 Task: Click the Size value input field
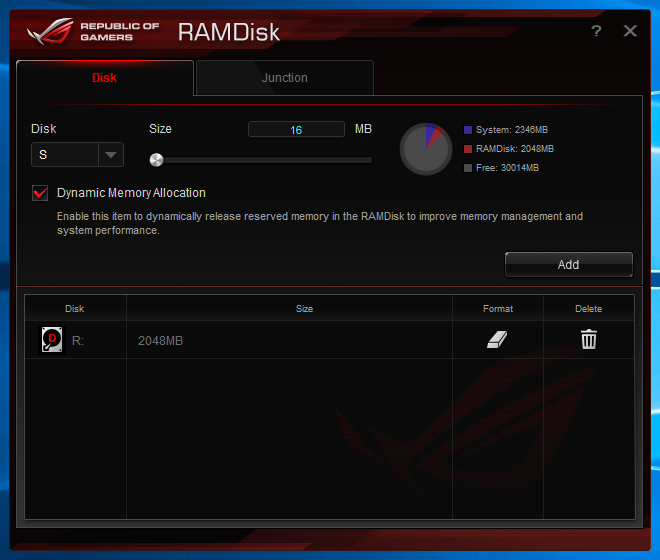pyautogui.click(x=296, y=130)
